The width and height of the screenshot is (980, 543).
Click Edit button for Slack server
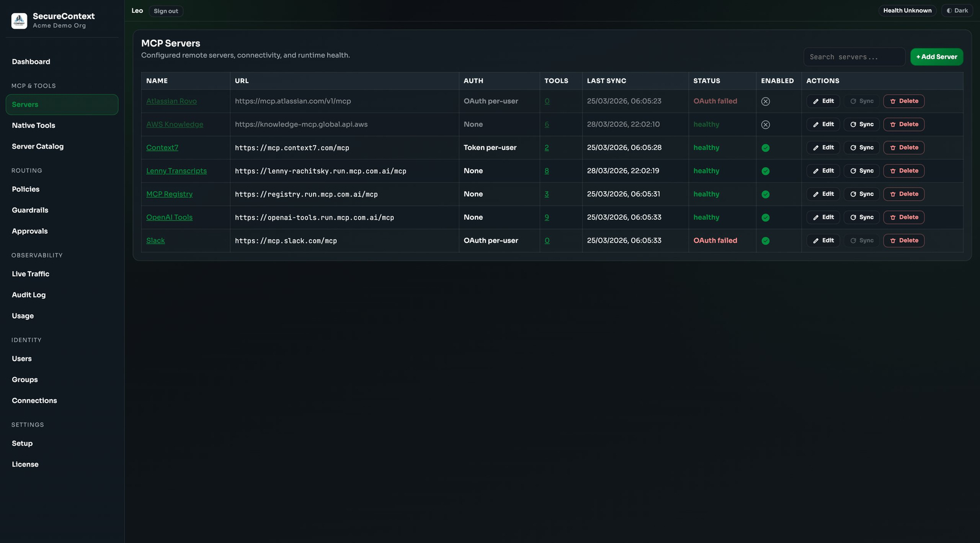[823, 241]
